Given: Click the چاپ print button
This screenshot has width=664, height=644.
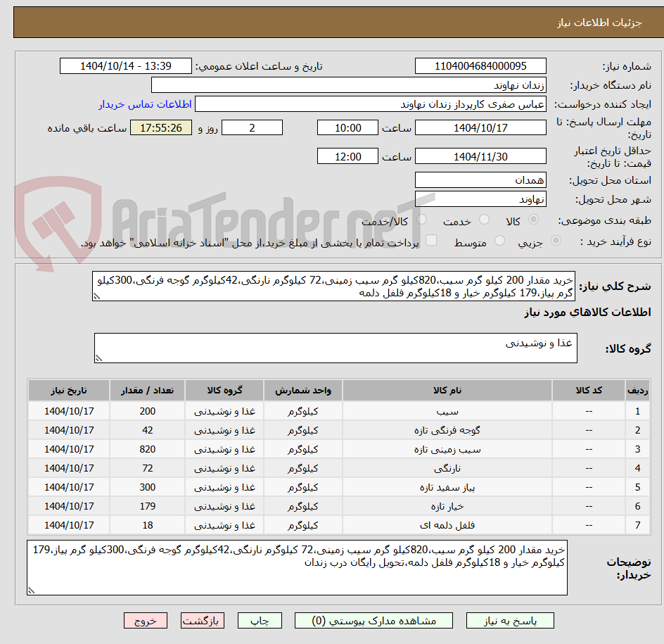Looking at the screenshot, I should [x=260, y=621].
